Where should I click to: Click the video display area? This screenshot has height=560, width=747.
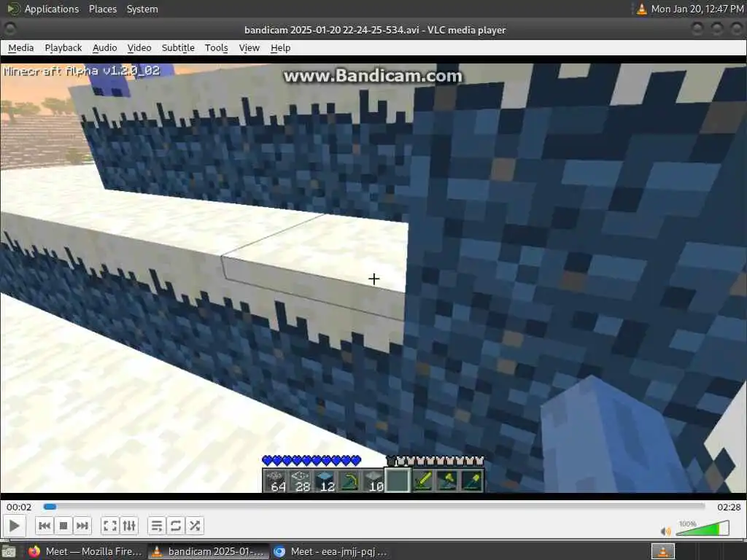pos(373,278)
